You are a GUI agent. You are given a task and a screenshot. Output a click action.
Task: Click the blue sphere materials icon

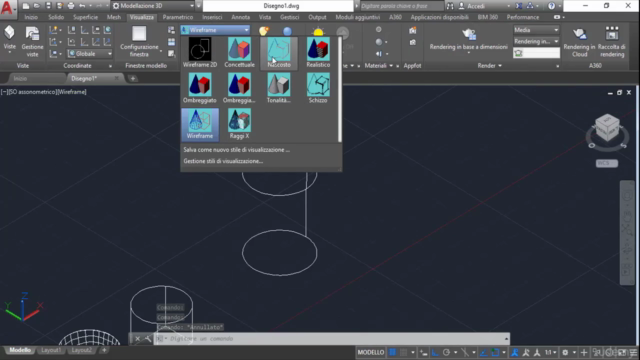[287, 31]
